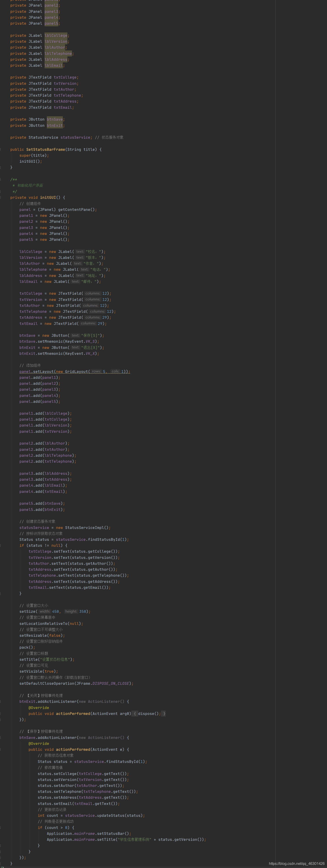Screen dimensions: 327x868
Task: Click the "Application.mainFrame.setStatusBar();" line
Action: click(89, 834)
